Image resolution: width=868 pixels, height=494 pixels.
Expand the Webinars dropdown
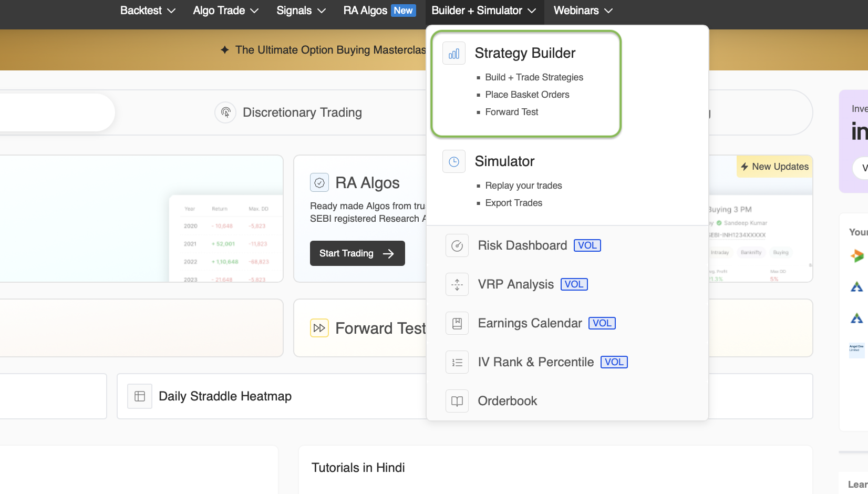point(583,11)
